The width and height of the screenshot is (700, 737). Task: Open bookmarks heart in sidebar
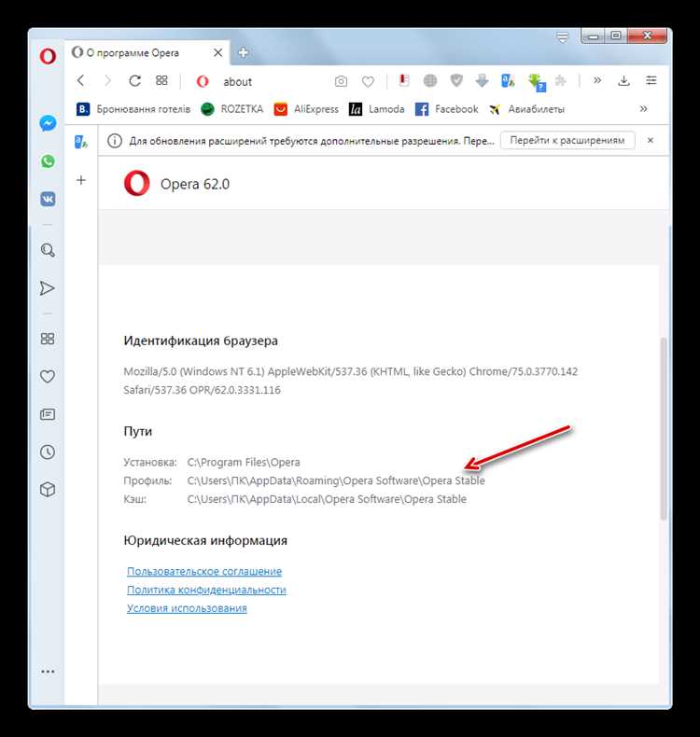click(48, 377)
